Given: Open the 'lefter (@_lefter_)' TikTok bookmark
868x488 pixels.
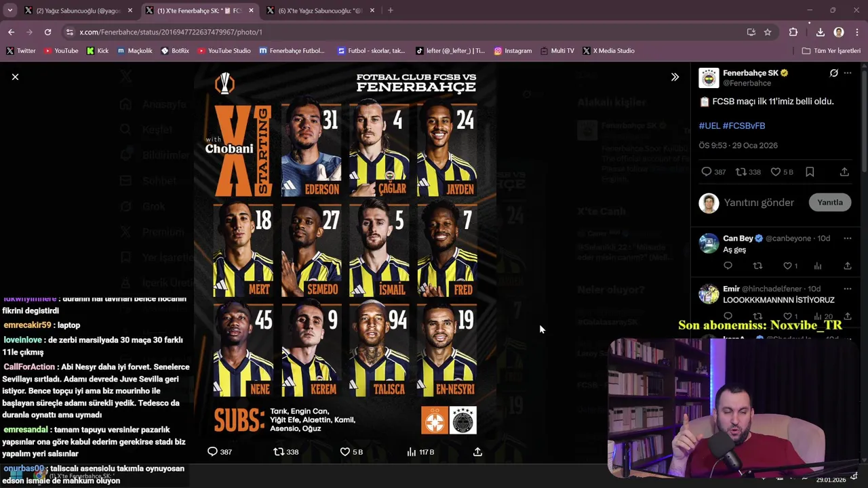Looking at the screenshot, I should click(x=450, y=51).
